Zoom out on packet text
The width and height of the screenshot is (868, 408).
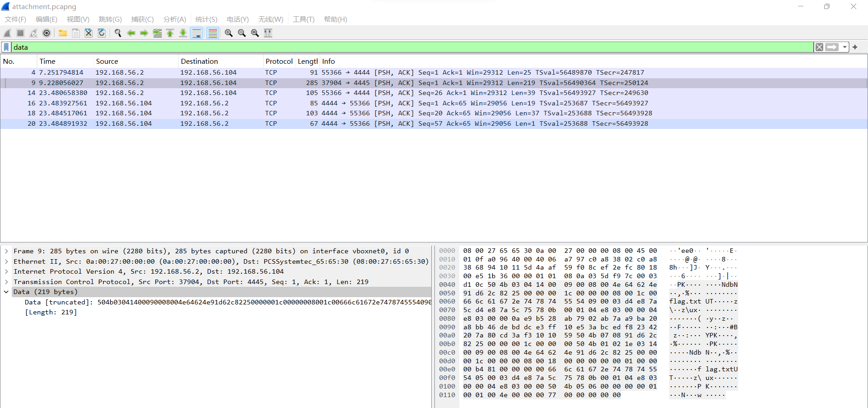point(242,33)
